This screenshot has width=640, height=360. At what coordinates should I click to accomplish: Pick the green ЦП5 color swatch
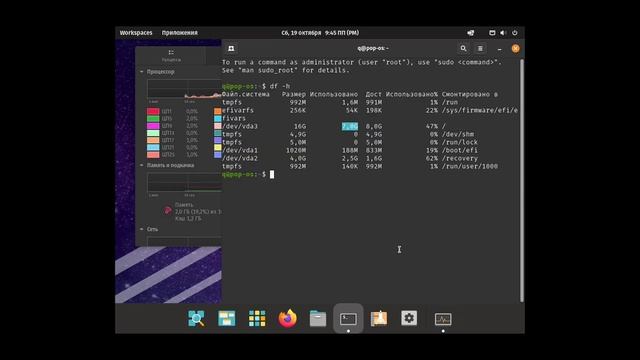[x=153, y=118]
